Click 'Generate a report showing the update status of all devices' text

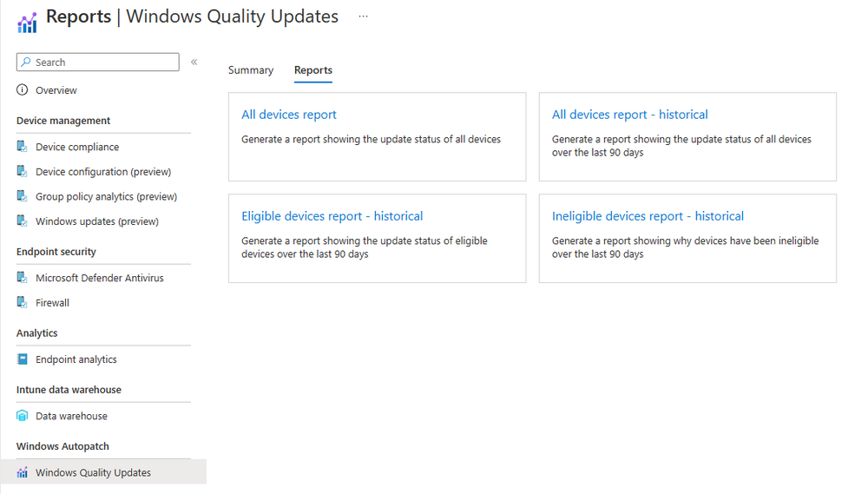click(x=371, y=140)
